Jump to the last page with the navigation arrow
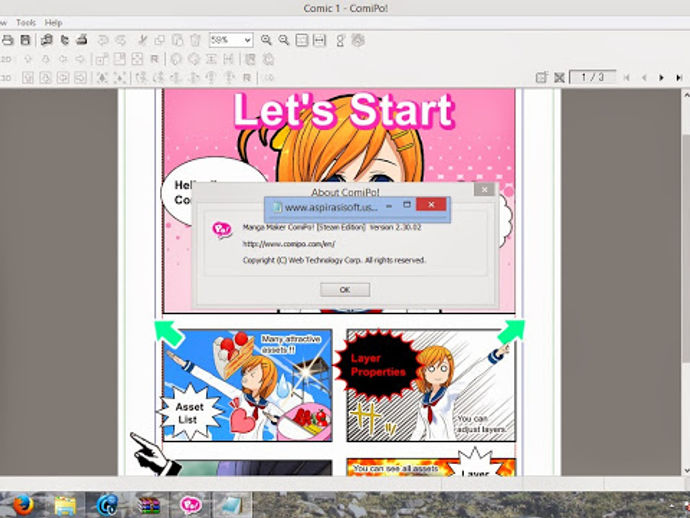 [x=679, y=78]
